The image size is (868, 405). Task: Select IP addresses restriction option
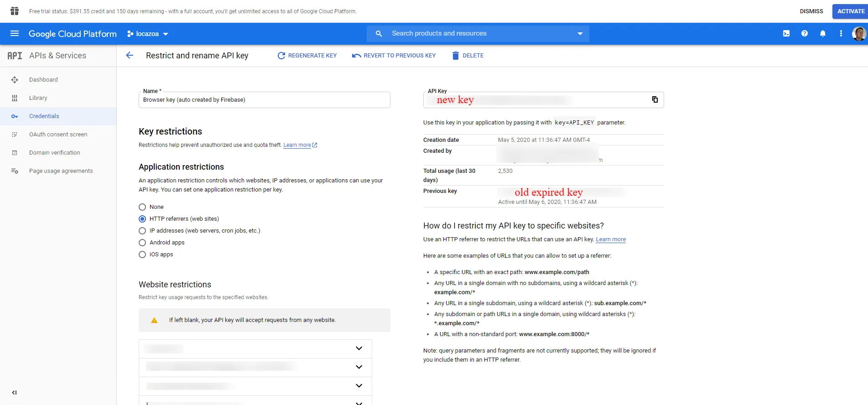point(142,231)
